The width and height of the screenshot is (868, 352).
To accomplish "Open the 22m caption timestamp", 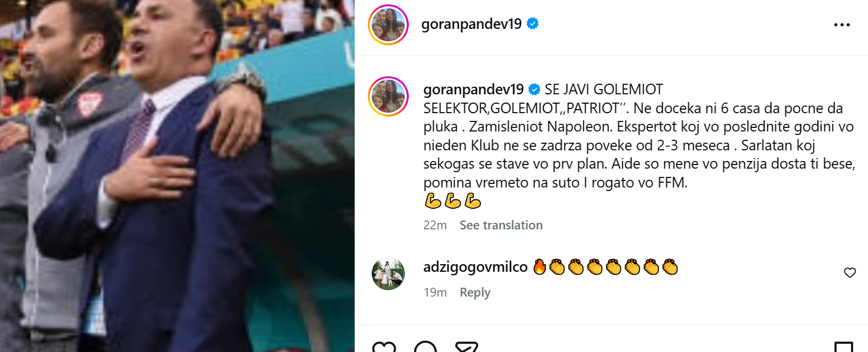I will point(435,225).
